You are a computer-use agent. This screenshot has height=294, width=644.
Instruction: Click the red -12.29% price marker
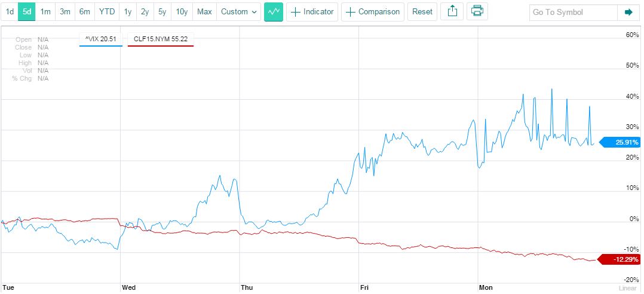[x=620, y=259]
